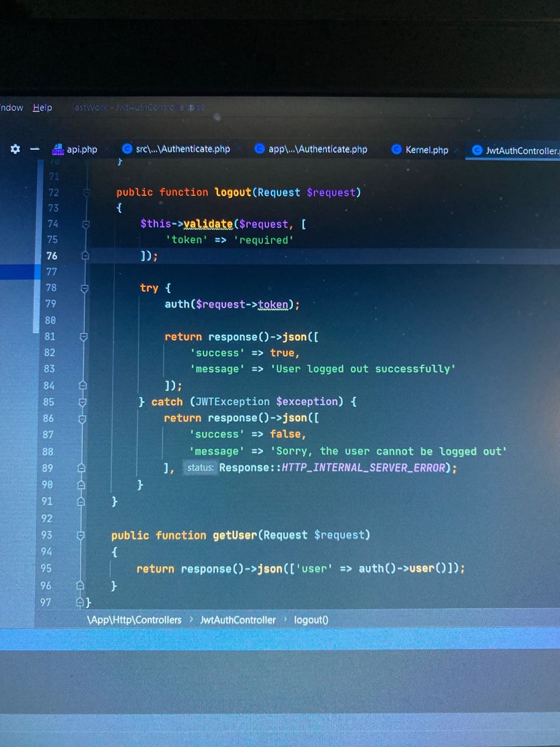Click HTTP_INTERNAL_SERVER_ERROR constant
Image resolution: width=560 pixels, height=747 pixels.
[x=363, y=467]
